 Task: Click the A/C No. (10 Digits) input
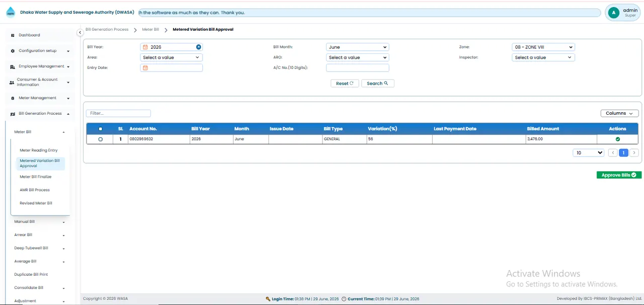(357, 67)
